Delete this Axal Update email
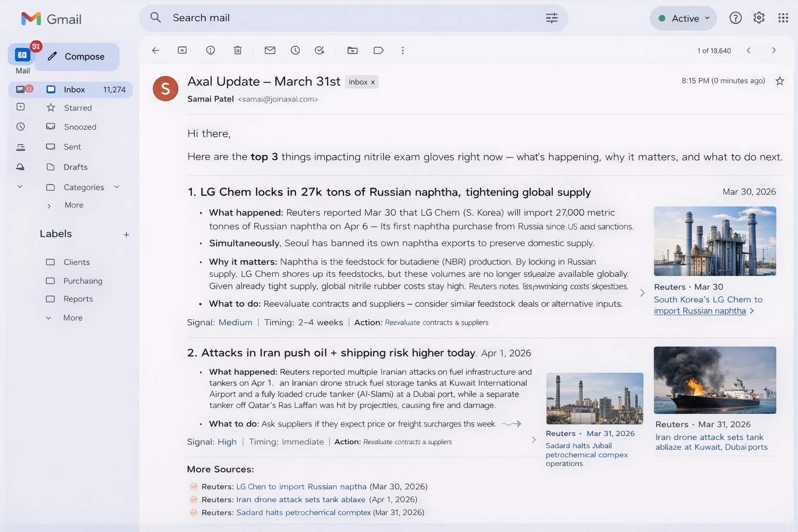The image size is (798, 532). pyautogui.click(x=238, y=50)
